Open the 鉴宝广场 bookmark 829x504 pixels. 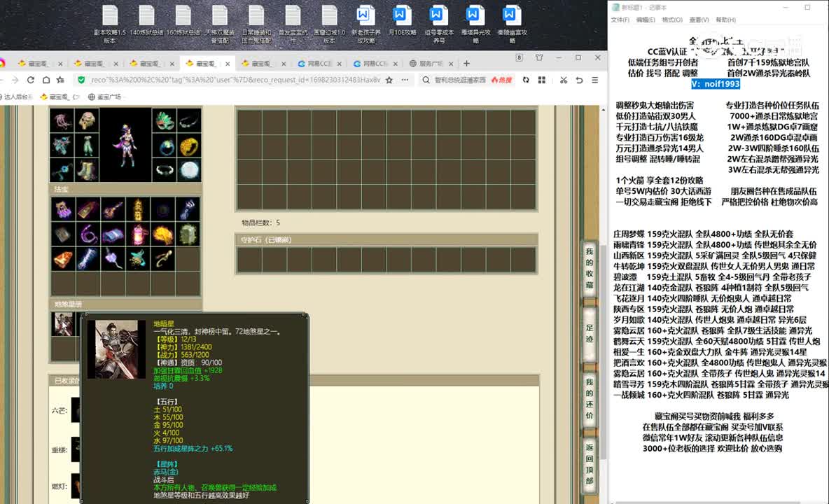click(105, 97)
